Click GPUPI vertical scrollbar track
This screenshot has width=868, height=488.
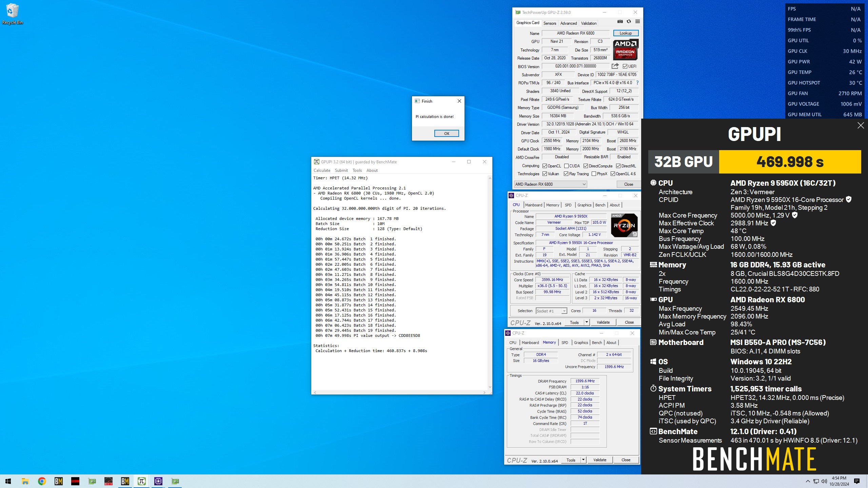click(490, 282)
